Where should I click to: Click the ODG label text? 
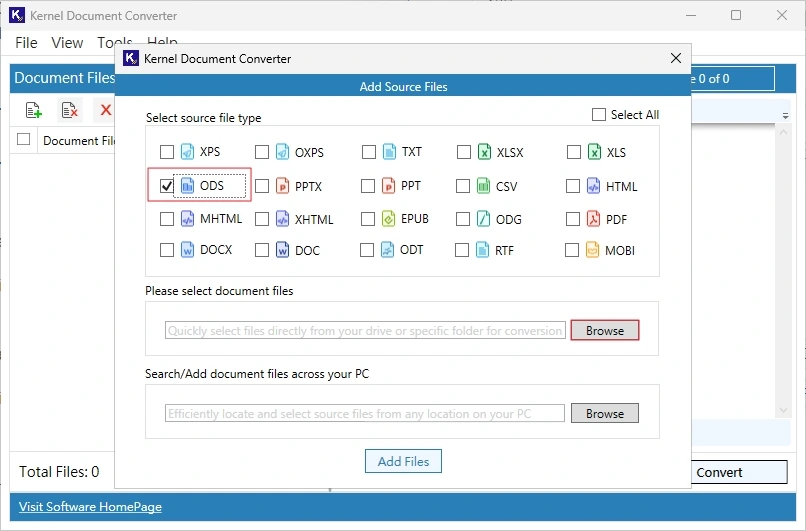(x=508, y=219)
